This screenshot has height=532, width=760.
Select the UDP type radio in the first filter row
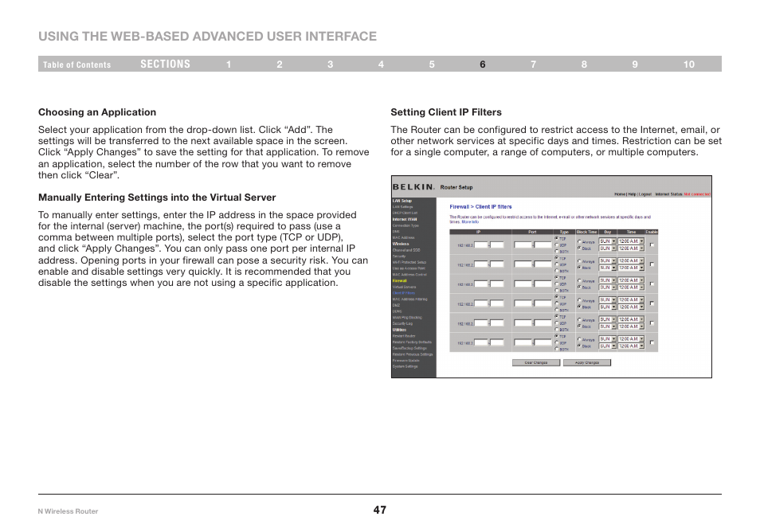[557, 245]
